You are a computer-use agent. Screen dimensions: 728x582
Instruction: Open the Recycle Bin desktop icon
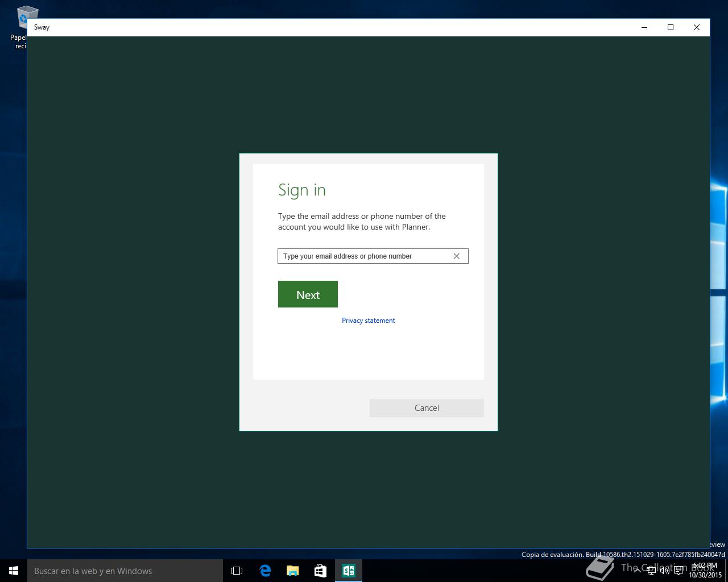pos(23,27)
